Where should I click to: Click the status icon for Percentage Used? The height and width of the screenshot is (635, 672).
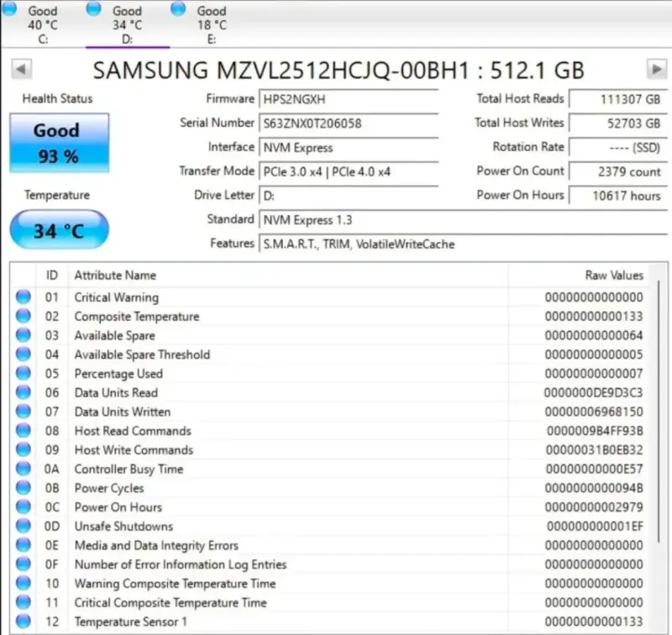[x=24, y=373]
